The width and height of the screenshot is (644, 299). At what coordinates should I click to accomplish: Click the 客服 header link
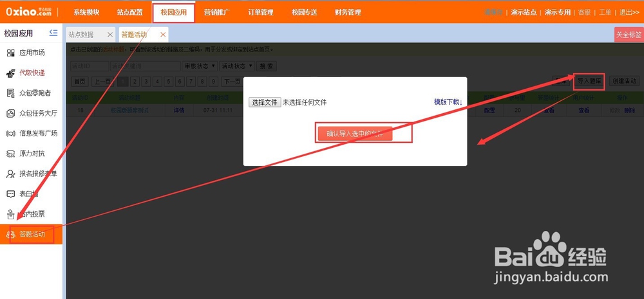tap(584, 12)
